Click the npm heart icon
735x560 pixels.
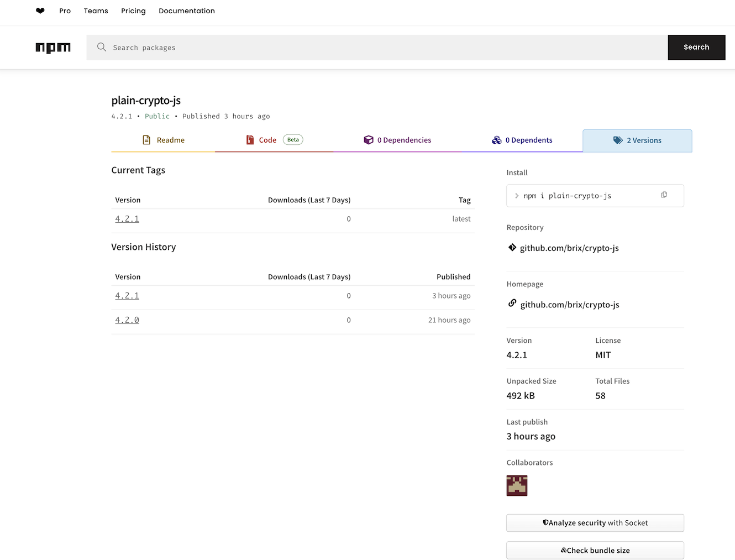40,11
